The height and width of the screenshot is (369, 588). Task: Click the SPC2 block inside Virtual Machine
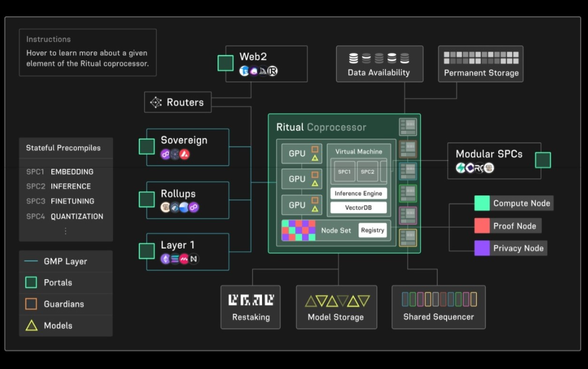click(x=367, y=172)
